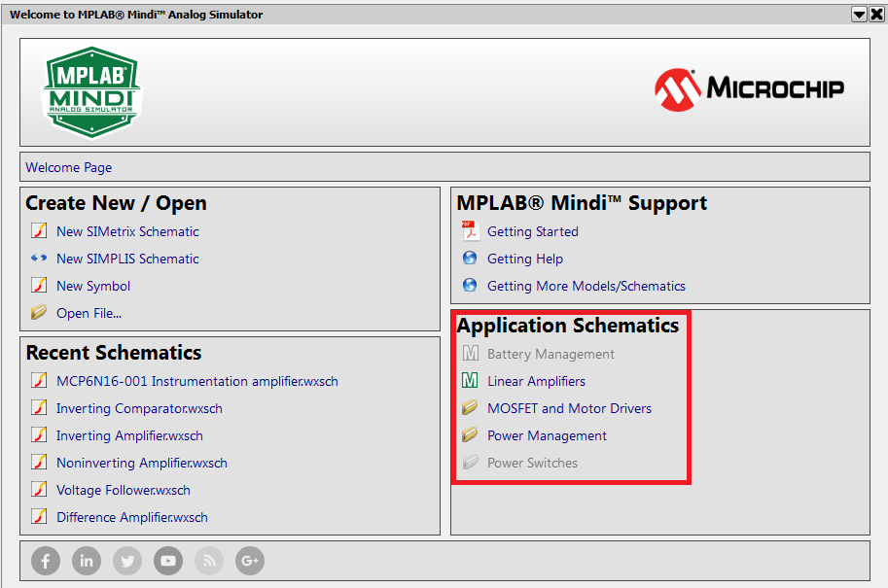Click the Microchip logo
This screenshot has width=888, height=588.
749,90
